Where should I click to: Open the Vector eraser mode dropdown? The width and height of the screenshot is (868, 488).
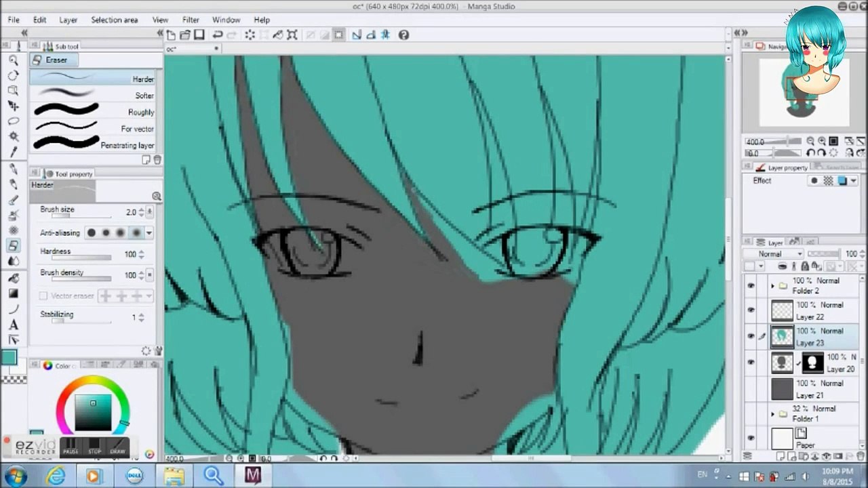(x=149, y=296)
